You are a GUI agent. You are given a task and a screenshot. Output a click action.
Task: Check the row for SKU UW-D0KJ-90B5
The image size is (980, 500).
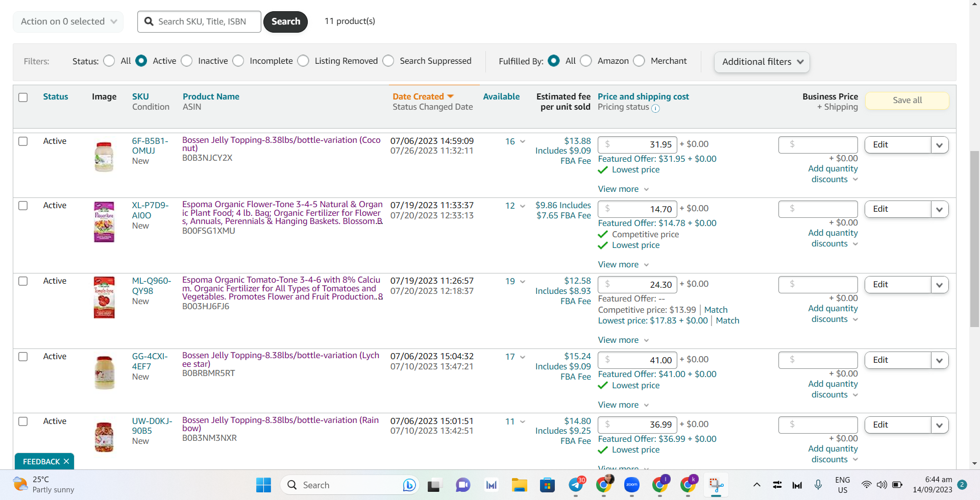tap(23, 421)
